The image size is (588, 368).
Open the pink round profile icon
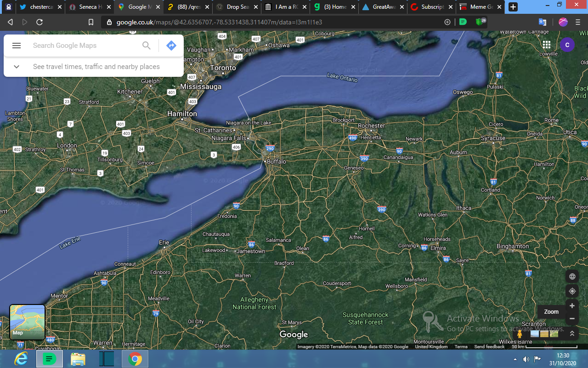click(x=563, y=22)
